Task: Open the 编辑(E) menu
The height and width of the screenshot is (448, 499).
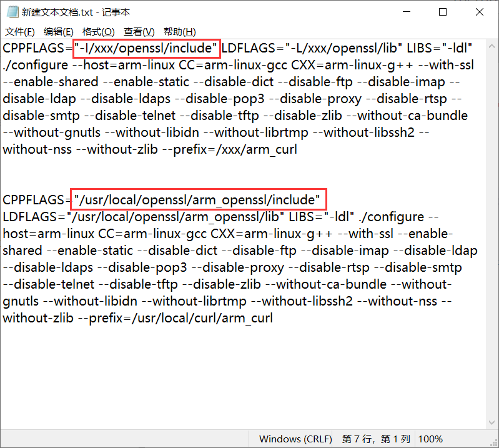Action: tap(59, 32)
